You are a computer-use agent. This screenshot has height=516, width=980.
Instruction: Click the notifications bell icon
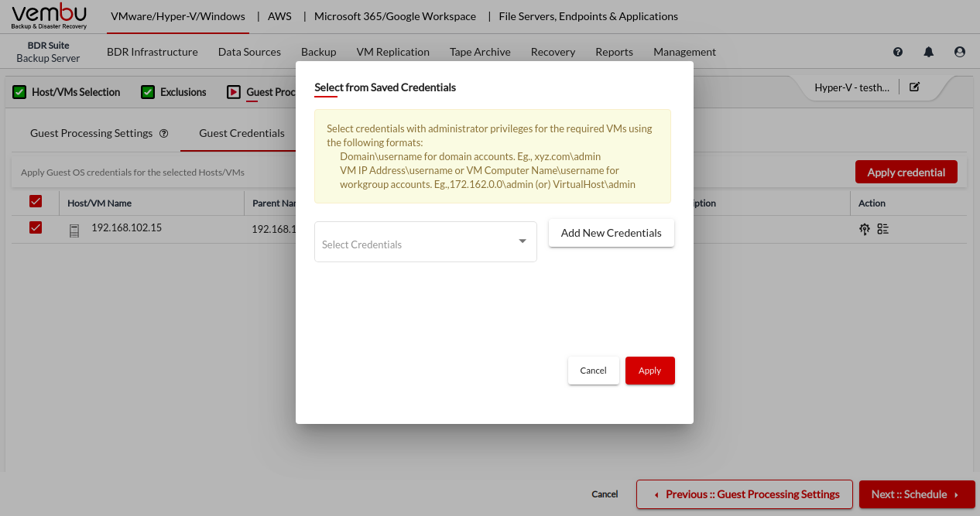(x=929, y=52)
